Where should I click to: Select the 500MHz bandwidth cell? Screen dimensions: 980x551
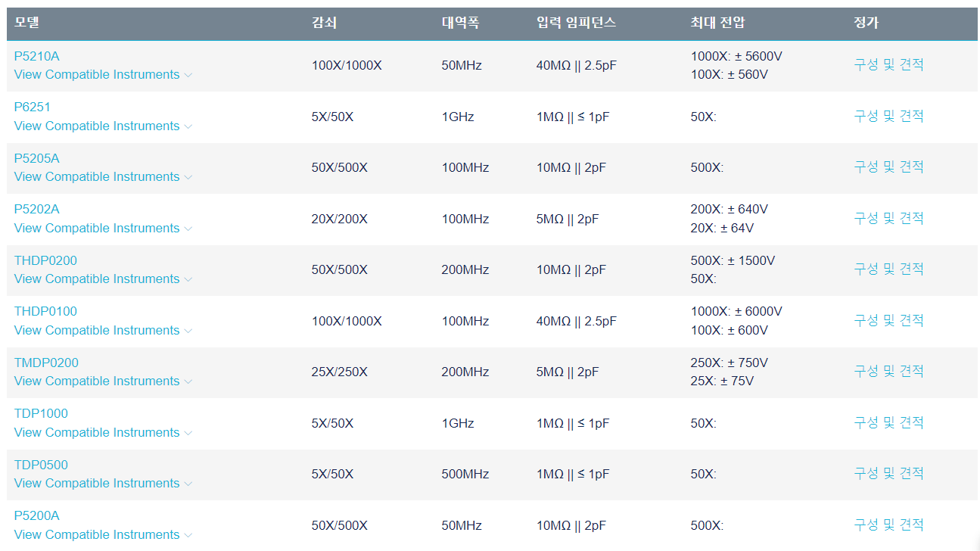(465, 474)
